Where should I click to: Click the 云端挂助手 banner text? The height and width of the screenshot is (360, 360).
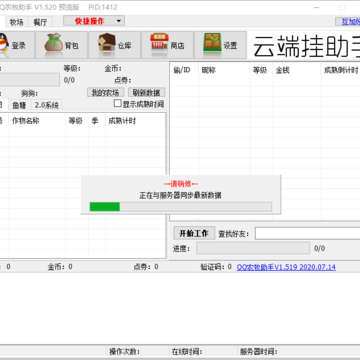click(x=306, y=47)
